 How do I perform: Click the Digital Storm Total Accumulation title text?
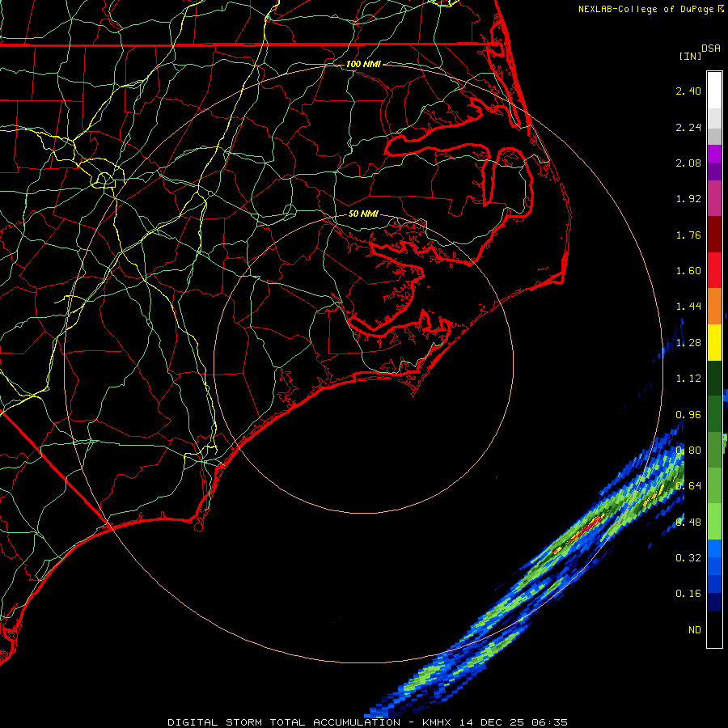(x=284, y=722)
